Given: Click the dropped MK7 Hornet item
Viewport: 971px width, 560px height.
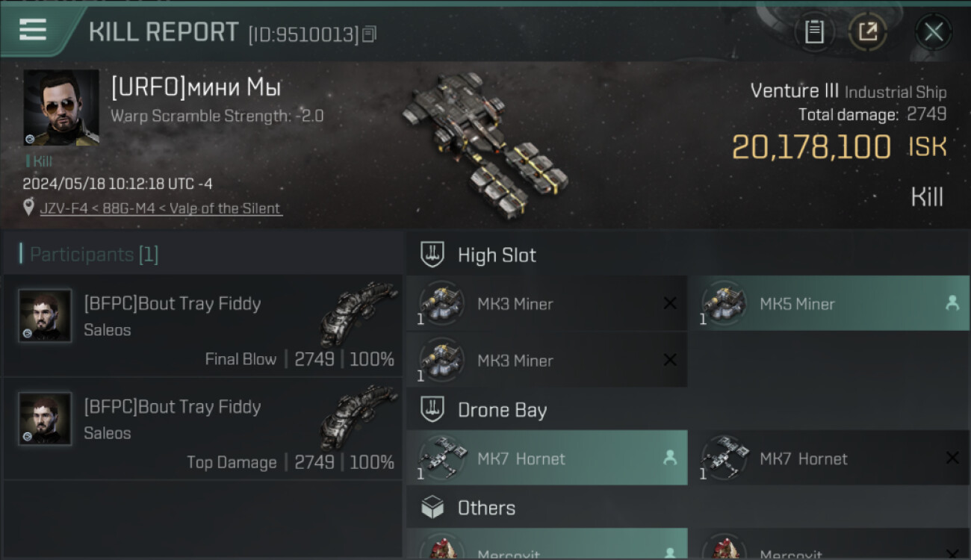Looking at the screenshot, I should tap(547, 458).
